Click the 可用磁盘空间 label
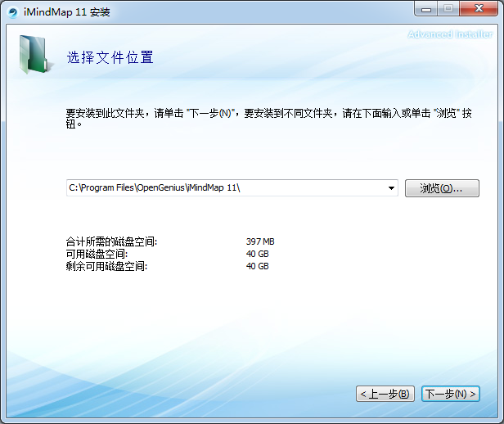The width and height of the screenshot is (504, 424). [x=97, y=254]
